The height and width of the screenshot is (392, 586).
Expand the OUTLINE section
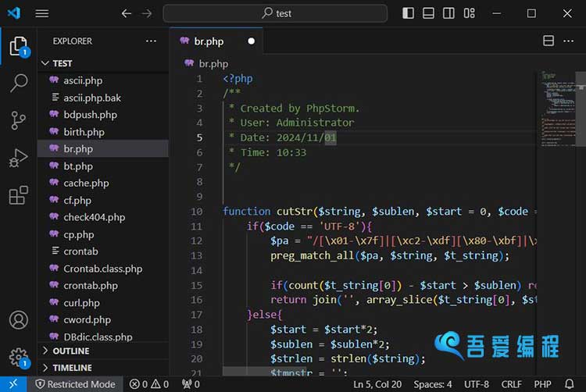pos(103,351)
